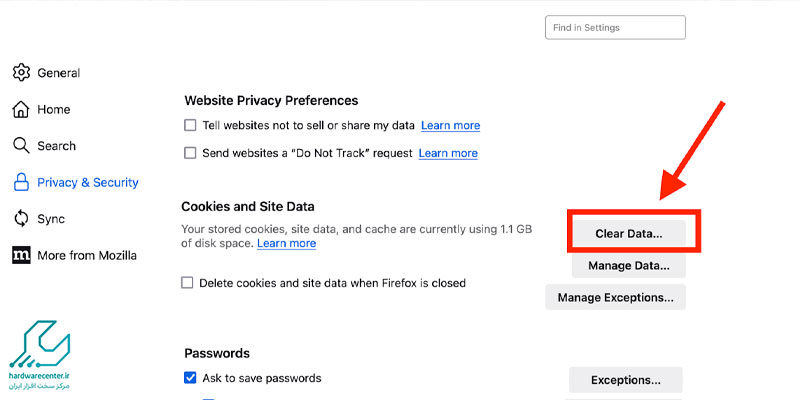Enable 'Tell websites not to sell' checkbox
The width and height of the screenshot is (800, 400).
pyautogui.click(x=191, y=126)
